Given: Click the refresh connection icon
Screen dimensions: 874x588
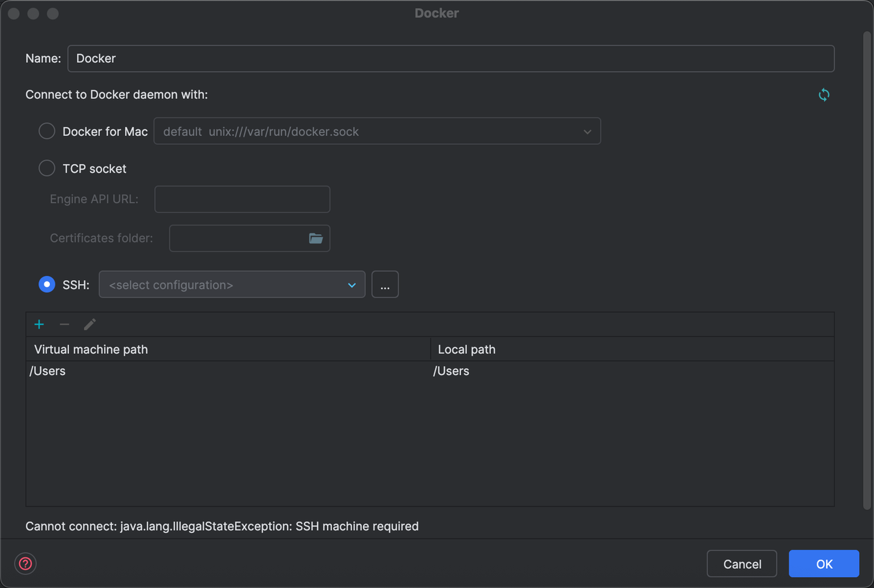Looking at the screenshot, I should coord(824,95).
